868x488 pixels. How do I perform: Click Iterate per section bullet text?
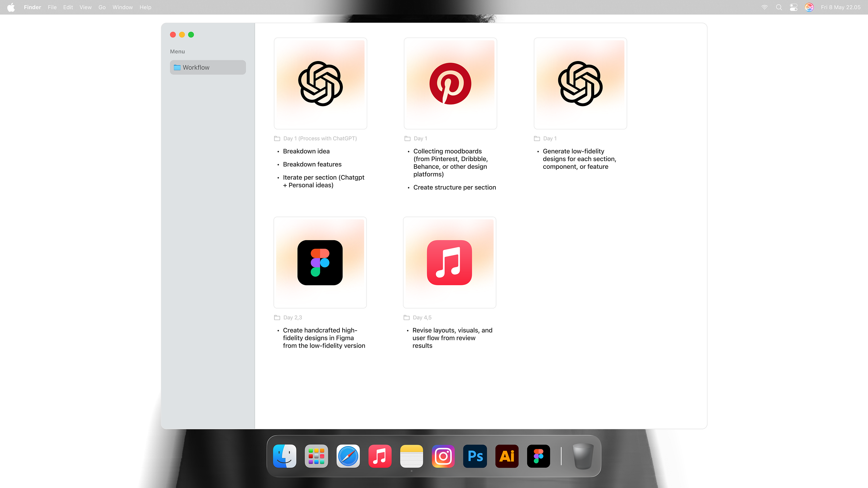pyautogui.click(x=323, y=181)
